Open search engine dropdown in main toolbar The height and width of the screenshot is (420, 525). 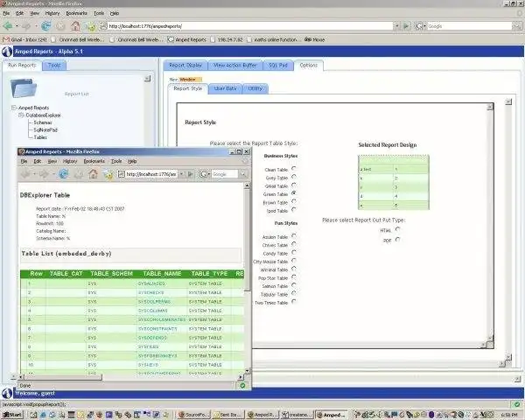click(424, 25)
